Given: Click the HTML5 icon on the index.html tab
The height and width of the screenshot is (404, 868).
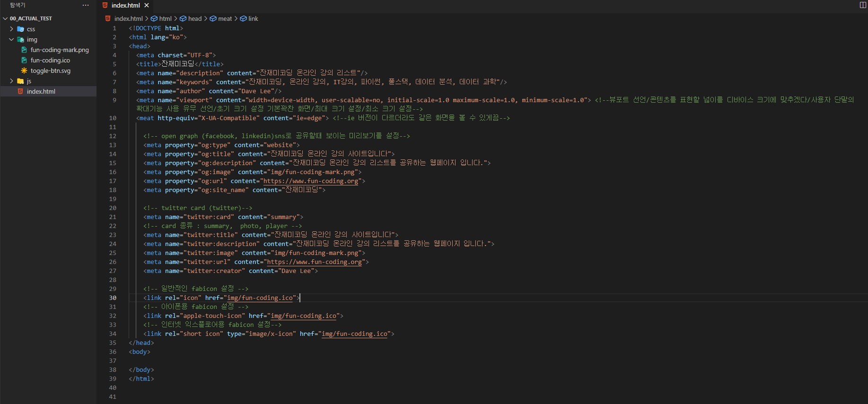Looking at the screenshot, I should [x=105, y=5].
